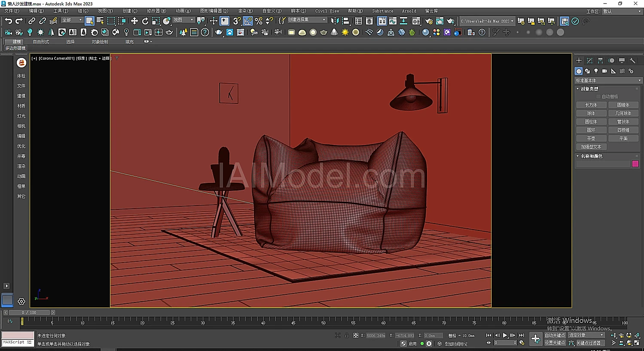Choose the Select and Move tool
Screen dimensions: 644x351
134,21
